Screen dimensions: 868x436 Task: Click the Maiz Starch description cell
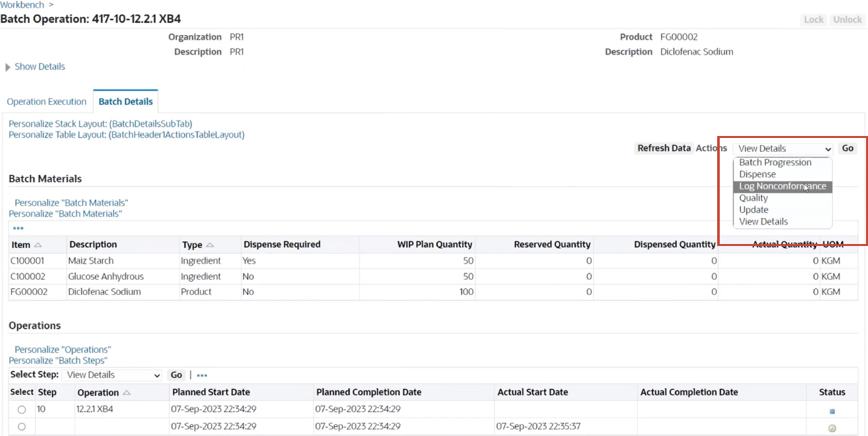click(x=90, y=261)
